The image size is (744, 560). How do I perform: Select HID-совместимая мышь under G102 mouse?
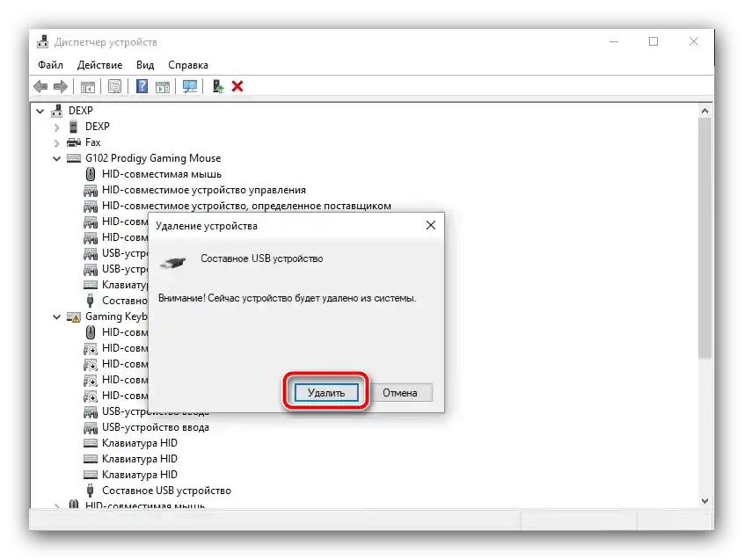(162, 174)
